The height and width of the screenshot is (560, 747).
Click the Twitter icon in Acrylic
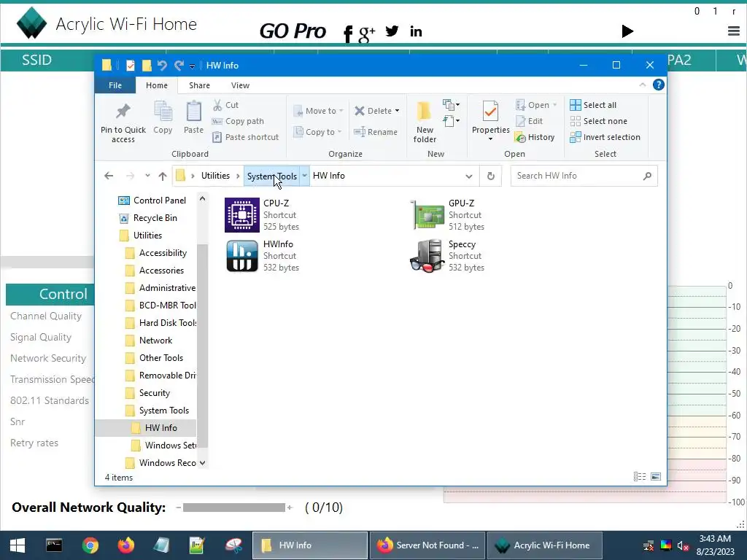click(x=392, y=31)
